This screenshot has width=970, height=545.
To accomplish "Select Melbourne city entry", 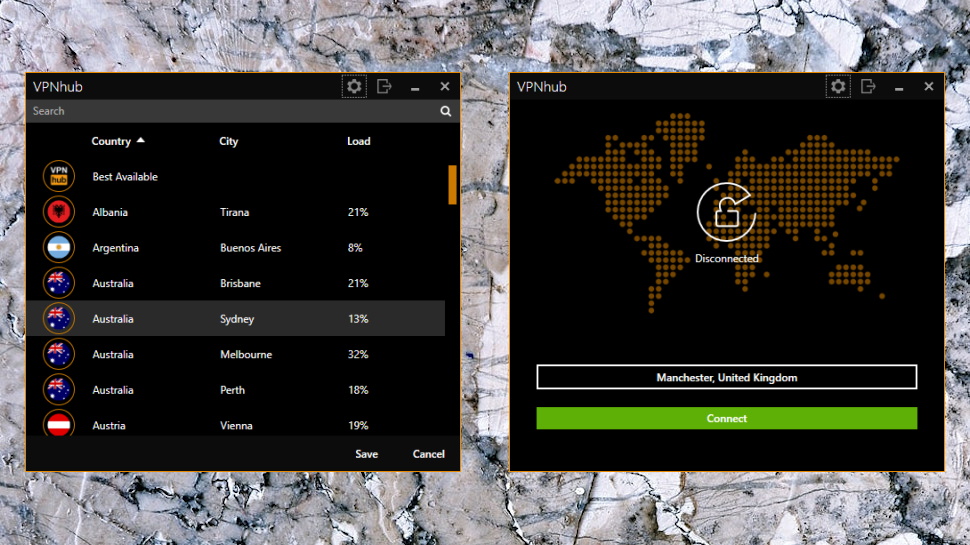I will (246, 354).
